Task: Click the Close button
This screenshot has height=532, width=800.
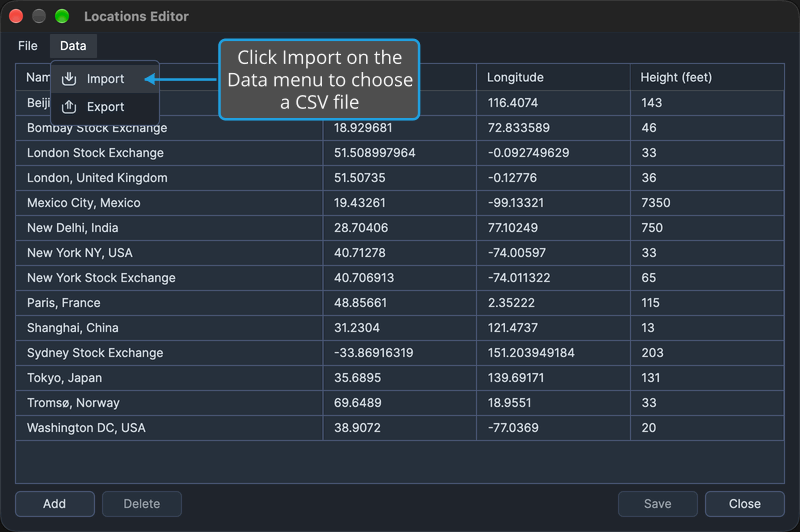Action: (x=745, y=504)
